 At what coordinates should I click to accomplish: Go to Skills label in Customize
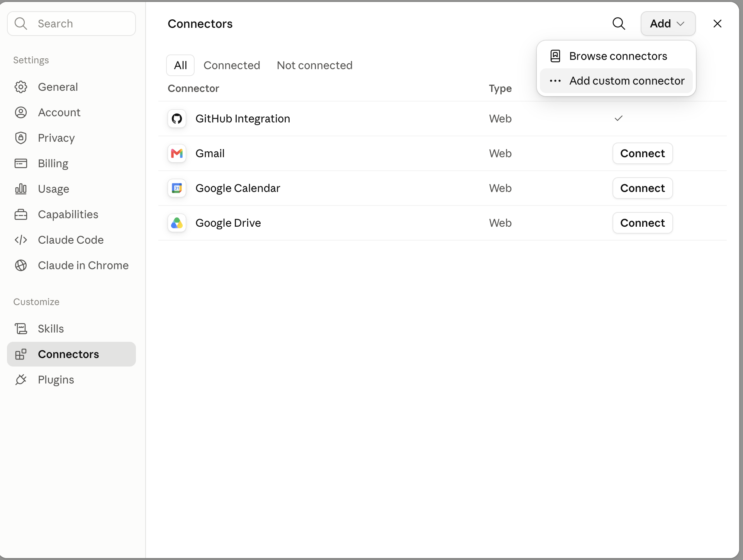pos(51,329)
